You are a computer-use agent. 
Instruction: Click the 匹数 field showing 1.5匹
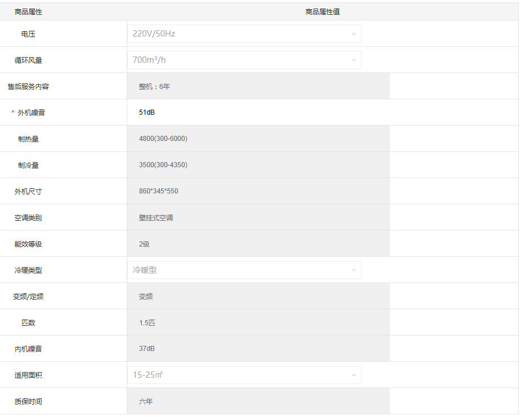[258, 322]
